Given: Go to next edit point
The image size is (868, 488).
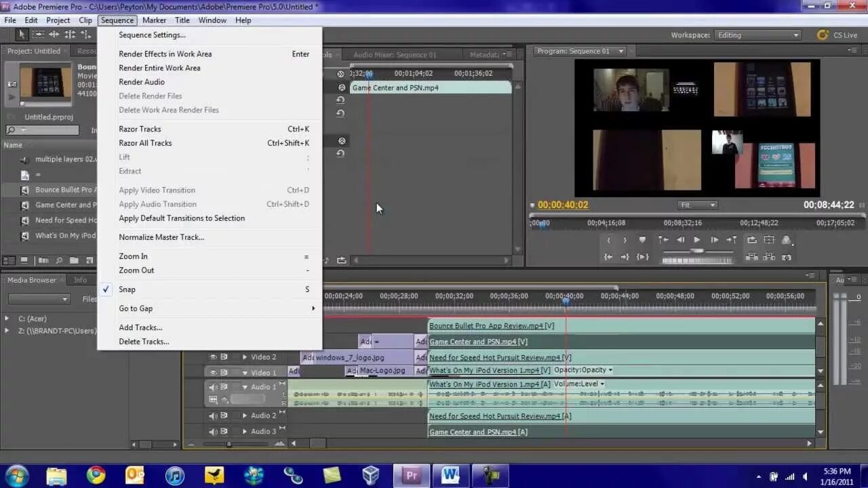Looking at the screenshot, I should (x=732, y=240).
